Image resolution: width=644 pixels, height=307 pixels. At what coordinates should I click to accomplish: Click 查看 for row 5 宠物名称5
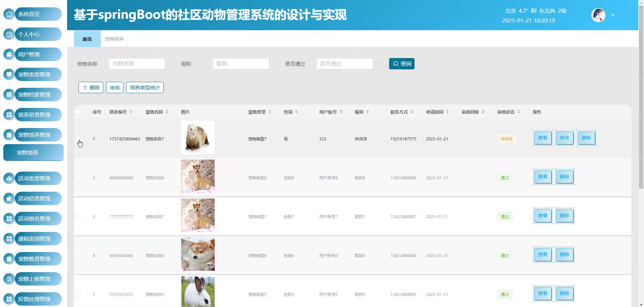[543, 293]
